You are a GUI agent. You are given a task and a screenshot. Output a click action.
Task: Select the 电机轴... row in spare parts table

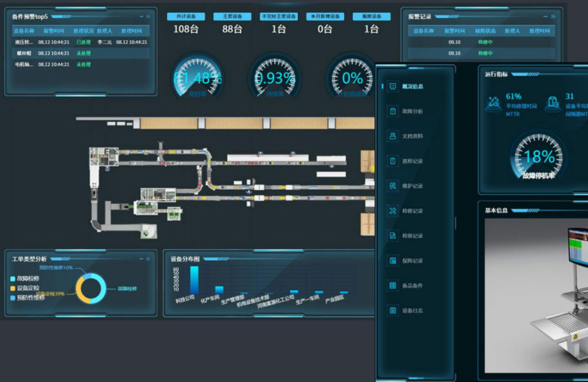pos(81,64)
